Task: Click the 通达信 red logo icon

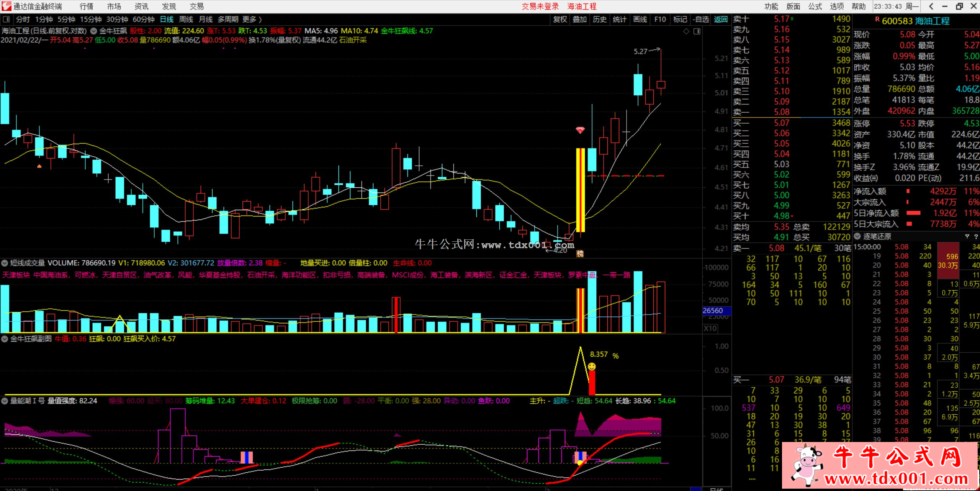Action: pyautogui.click(x=6, y=6)
